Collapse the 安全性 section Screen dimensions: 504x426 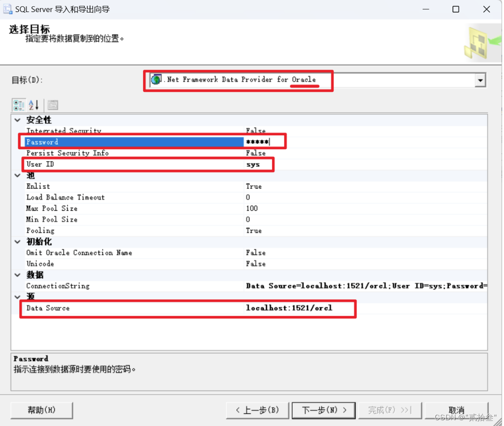(17, 120)
